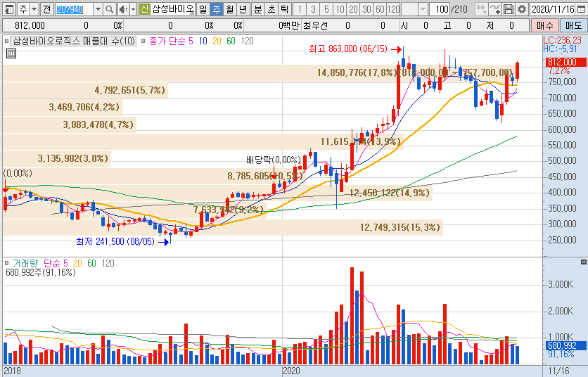Click the speaker sound icon
This screenshot has height=377, width=588.
pos(123,9)
